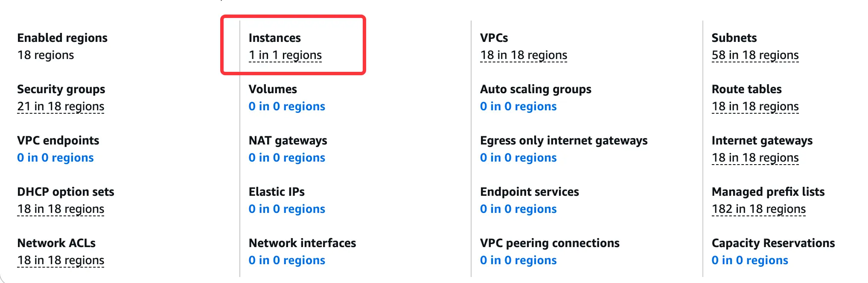The width and height of the screenshot is (868, 283).
Task: Open the VPC endpoints count link
Action: point(55,158)
